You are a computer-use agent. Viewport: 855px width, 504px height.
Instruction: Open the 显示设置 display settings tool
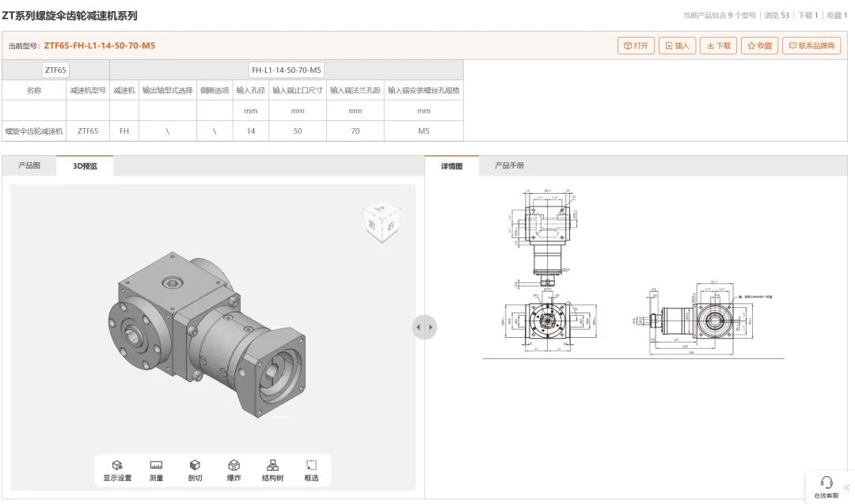(x=117, y=471)
